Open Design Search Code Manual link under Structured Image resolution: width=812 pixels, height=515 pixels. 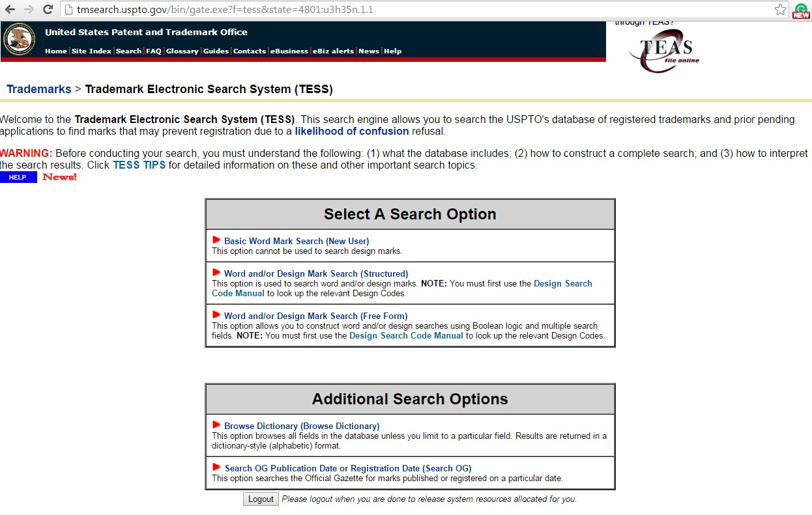(402, 288)
